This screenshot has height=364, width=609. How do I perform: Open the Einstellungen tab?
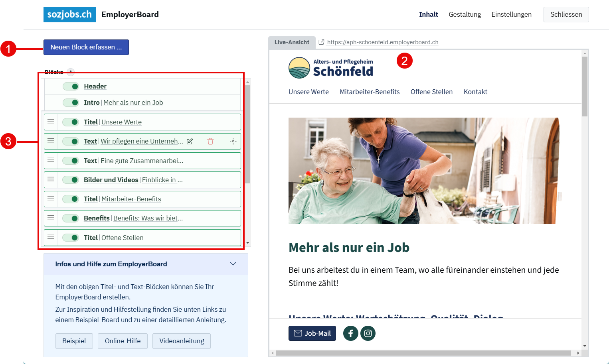511,14
